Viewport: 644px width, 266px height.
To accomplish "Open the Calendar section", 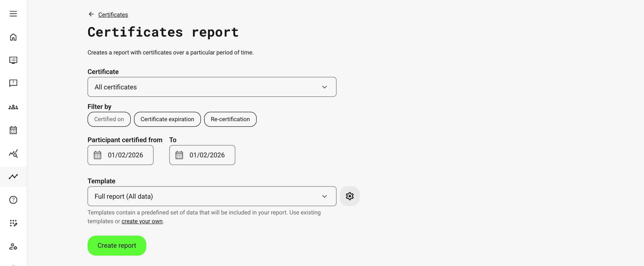I will point(13,130).
